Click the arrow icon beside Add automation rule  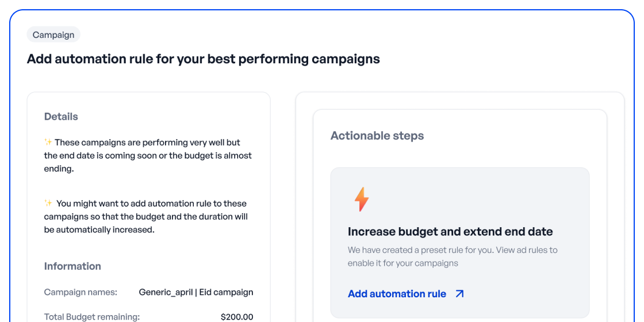click(459, 294)
